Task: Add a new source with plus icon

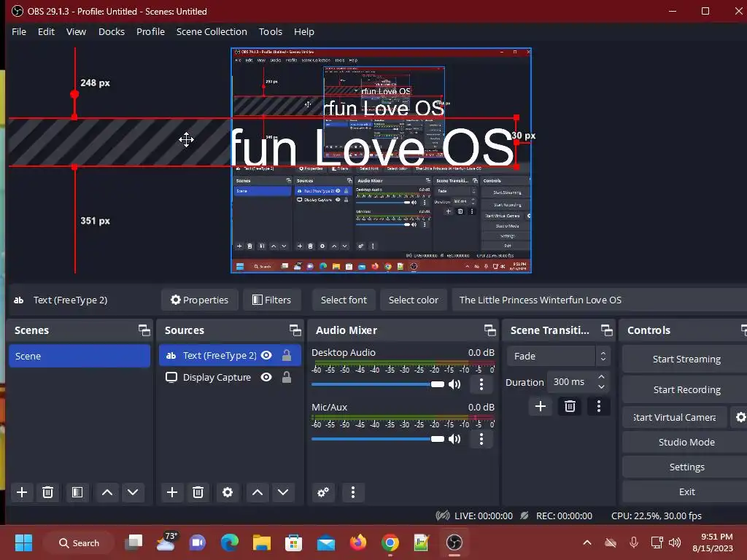Action: [x=172, y=492]
